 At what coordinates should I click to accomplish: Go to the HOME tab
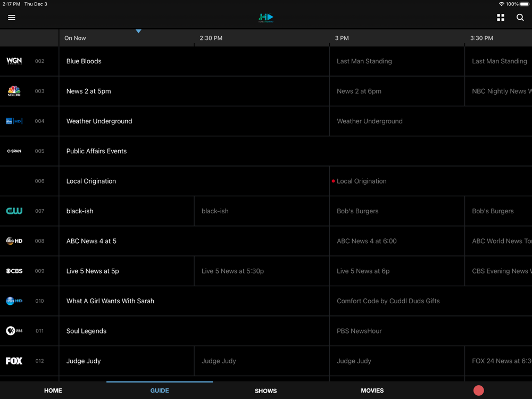[53, 390]
